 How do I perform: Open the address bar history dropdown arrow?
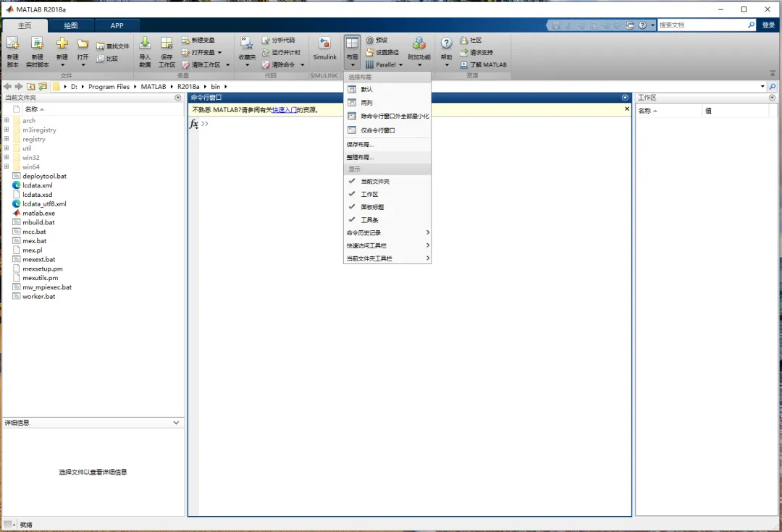762,86
